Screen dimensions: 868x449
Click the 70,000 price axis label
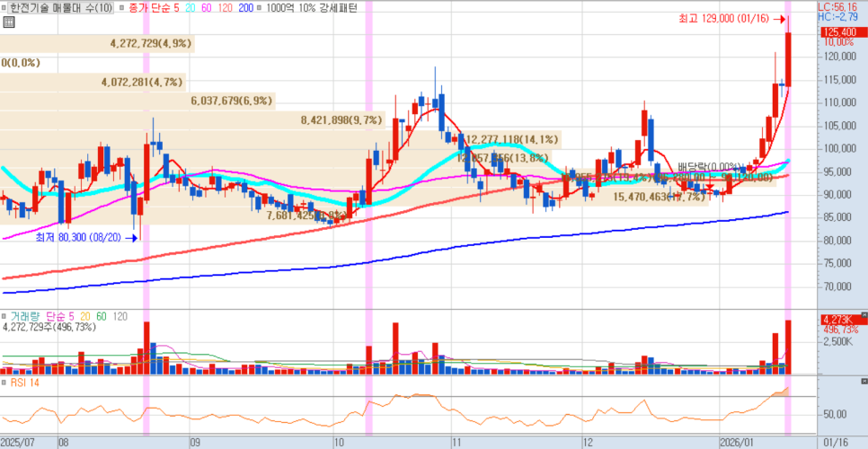(838, 286)
